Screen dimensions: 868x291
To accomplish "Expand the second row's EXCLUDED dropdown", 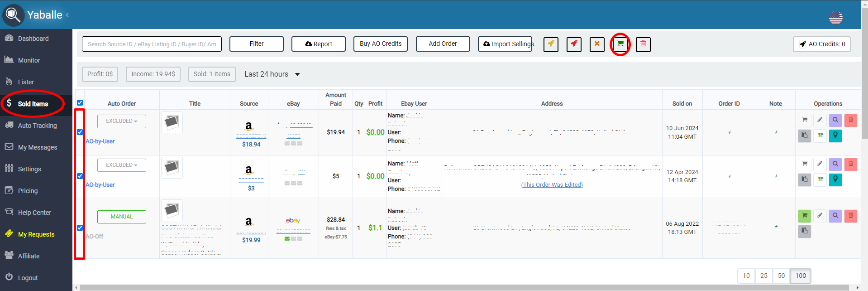I will [x=121, y=165].
